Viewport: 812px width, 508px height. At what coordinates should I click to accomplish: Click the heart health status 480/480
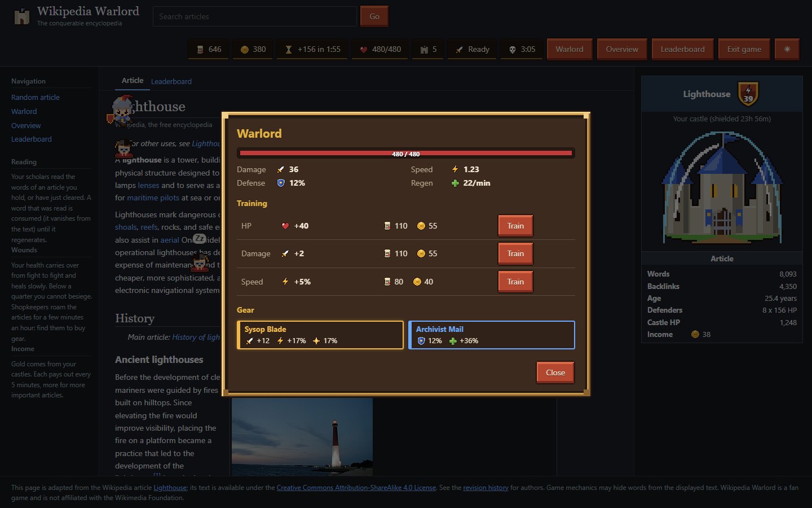click(x=380, y=49)
